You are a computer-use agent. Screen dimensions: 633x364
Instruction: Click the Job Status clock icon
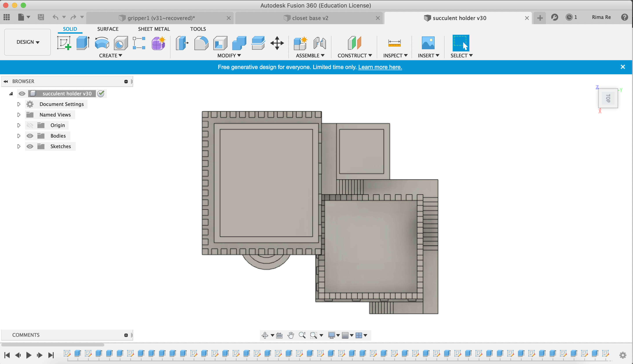click(569, 17)
